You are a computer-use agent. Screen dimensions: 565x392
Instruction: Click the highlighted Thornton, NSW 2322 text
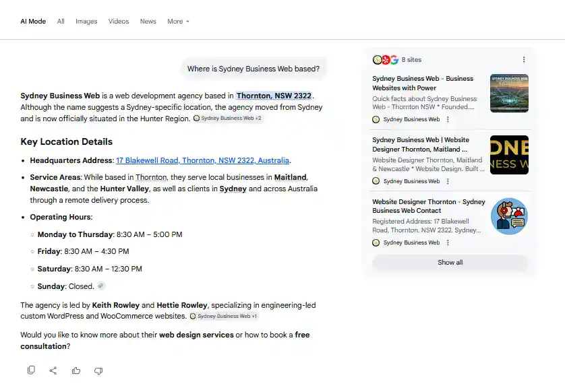coord(274,96)
